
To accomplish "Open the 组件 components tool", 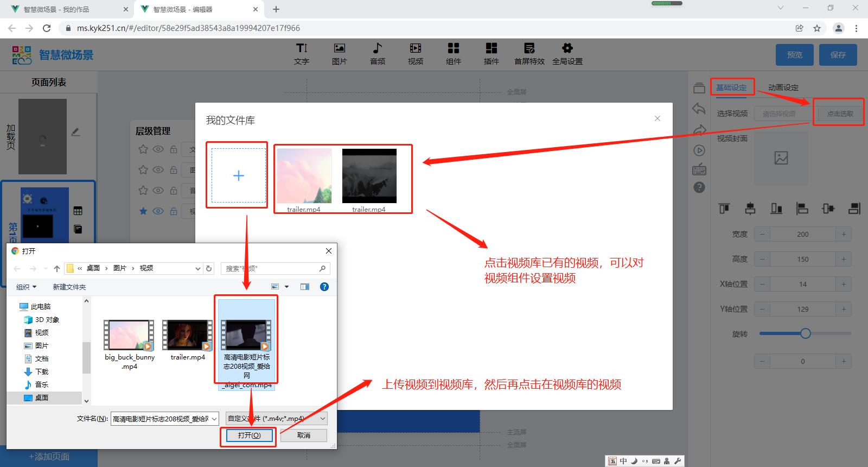I will [x=454, y=54].
